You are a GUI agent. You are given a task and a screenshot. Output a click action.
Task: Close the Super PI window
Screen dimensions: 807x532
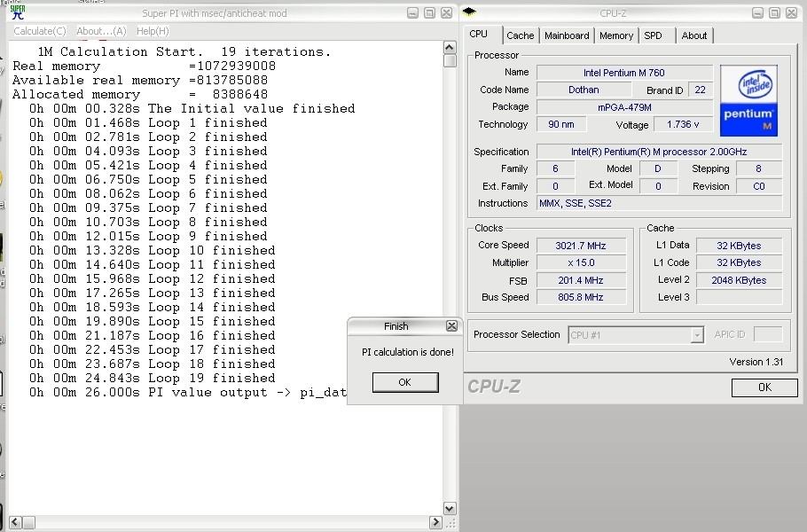click(446, 13)
